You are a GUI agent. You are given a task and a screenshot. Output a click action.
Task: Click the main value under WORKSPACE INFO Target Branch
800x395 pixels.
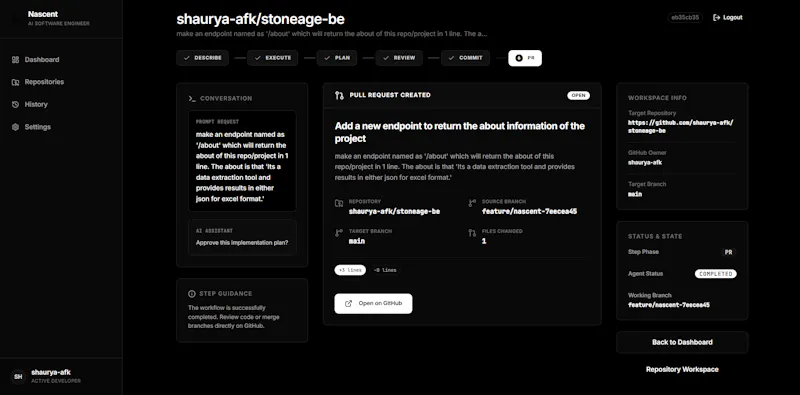pos(635,194)
